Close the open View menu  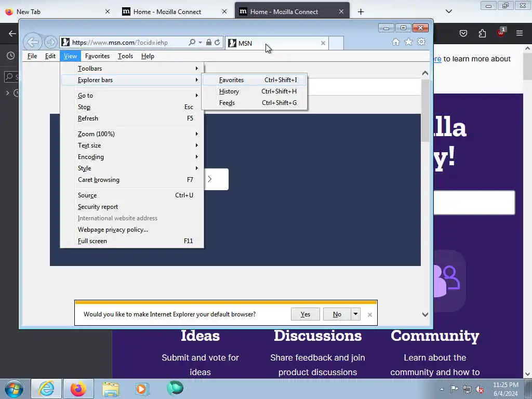[x=70, y=56]
